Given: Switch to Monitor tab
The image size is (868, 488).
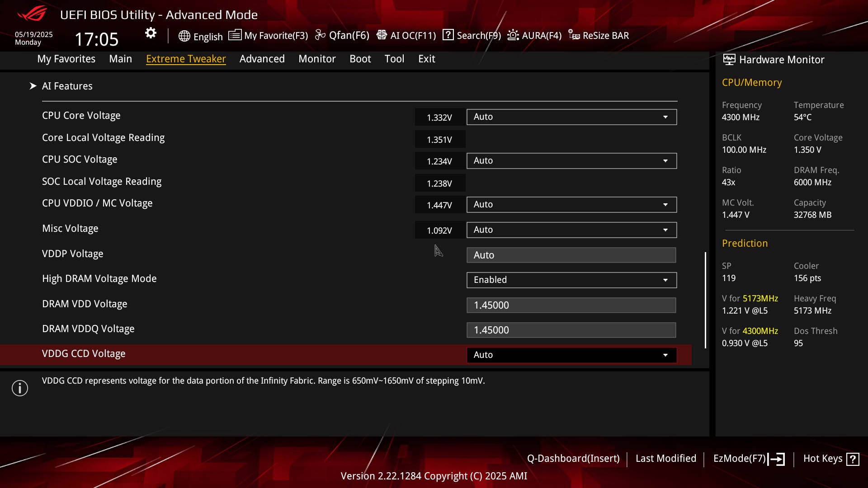Looking at the screenshot, I should click(x=317, y=59).
